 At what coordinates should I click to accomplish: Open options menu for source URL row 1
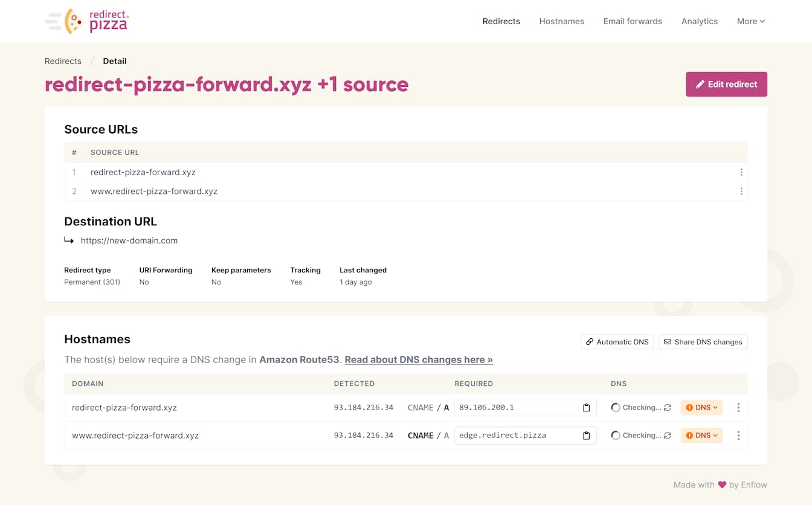click(x=741, y=172)
